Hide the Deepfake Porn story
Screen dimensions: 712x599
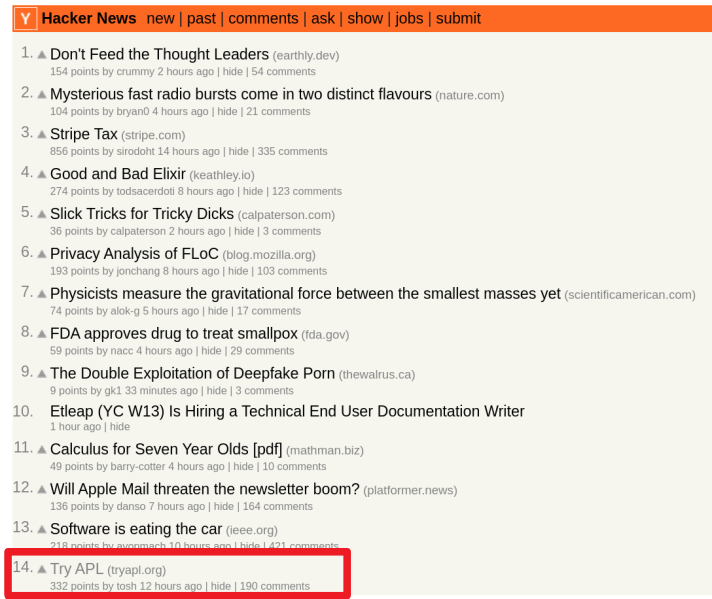click(217, 391)
